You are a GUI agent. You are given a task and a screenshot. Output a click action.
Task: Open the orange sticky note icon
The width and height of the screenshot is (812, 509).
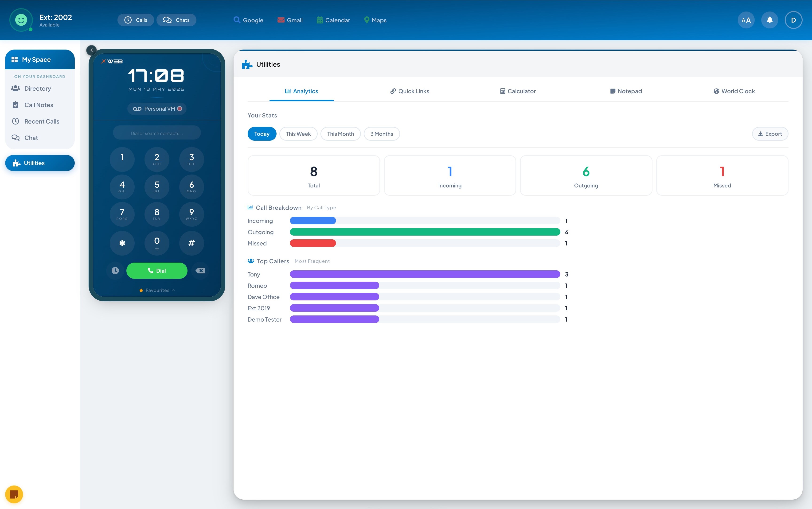pos(14,494)
